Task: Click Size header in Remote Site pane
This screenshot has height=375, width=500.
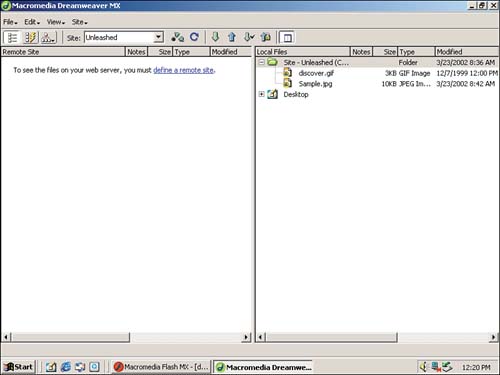Action: click(160, 52)
